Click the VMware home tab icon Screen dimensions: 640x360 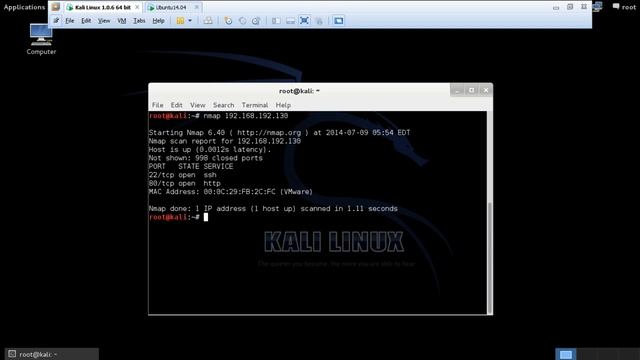tap(56, 7)
